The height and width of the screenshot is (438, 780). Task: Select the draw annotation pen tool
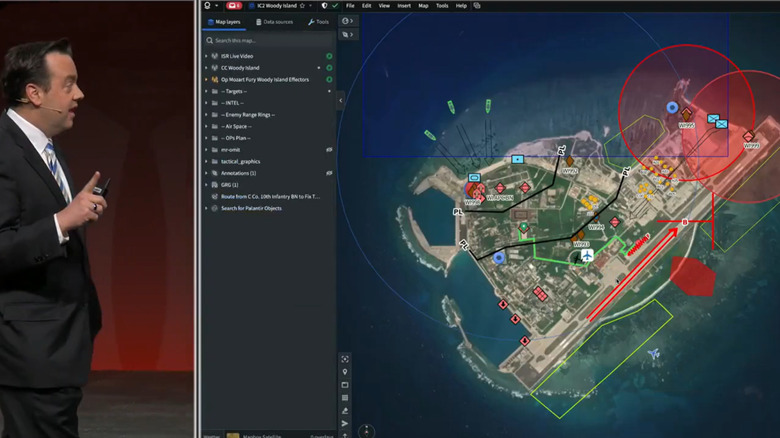345,411
